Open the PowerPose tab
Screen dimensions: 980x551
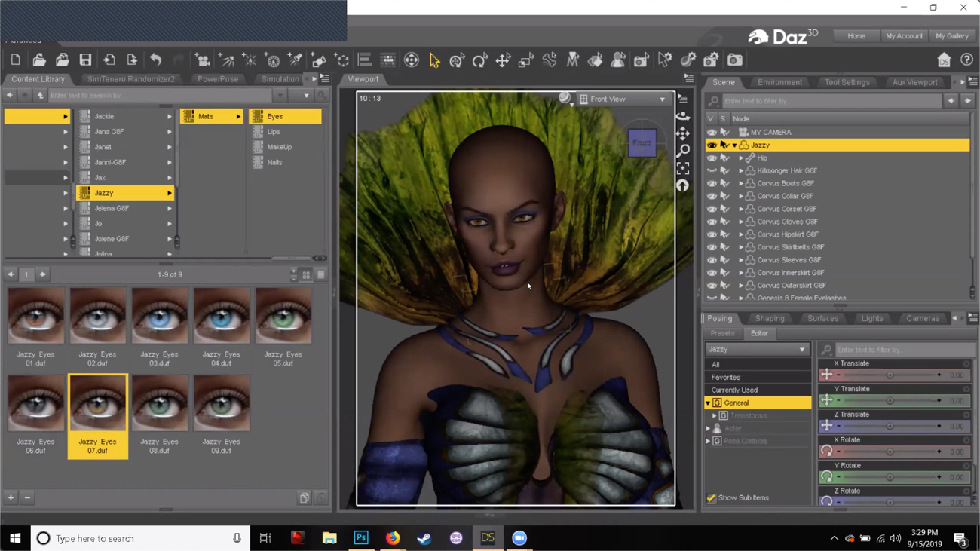pyautogui.click(x=218, y=79)
